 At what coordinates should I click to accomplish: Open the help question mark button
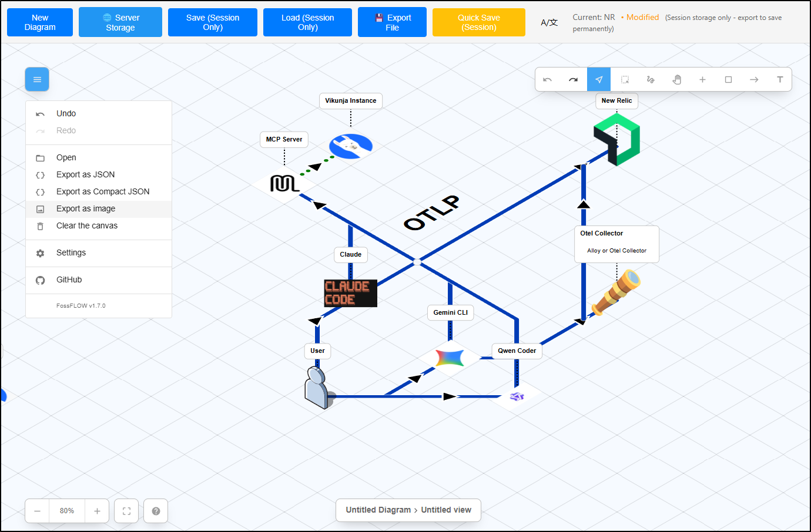pos(156,511)
